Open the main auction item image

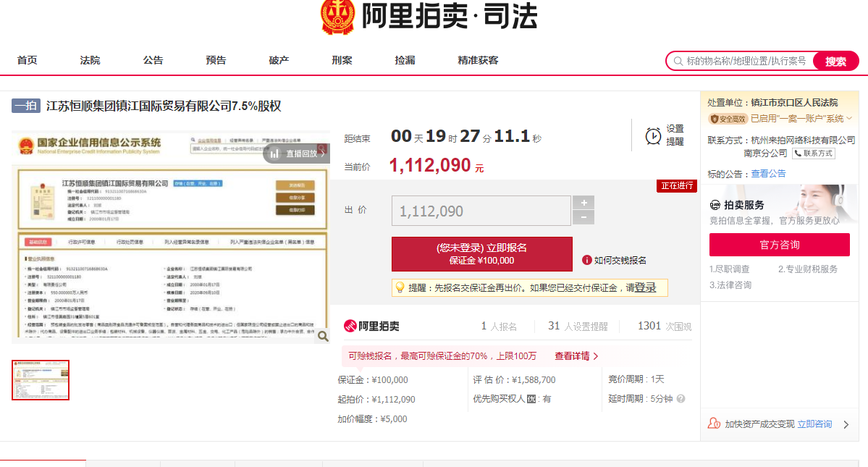click(x=171, y=237)
